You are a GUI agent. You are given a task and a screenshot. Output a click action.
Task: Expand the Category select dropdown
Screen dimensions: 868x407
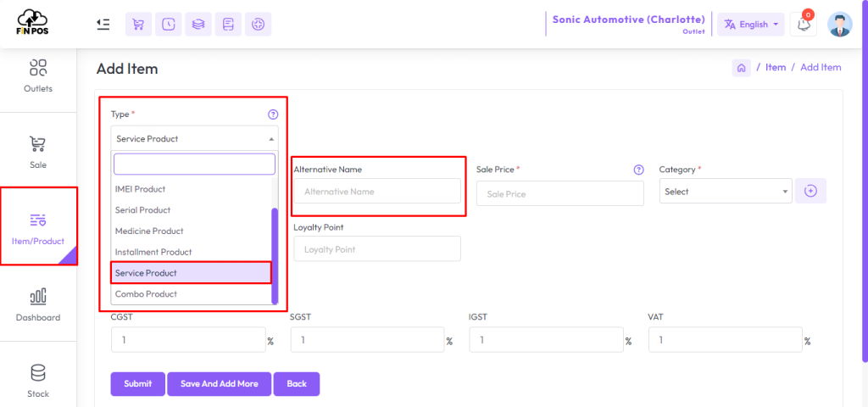pos(726,192)
